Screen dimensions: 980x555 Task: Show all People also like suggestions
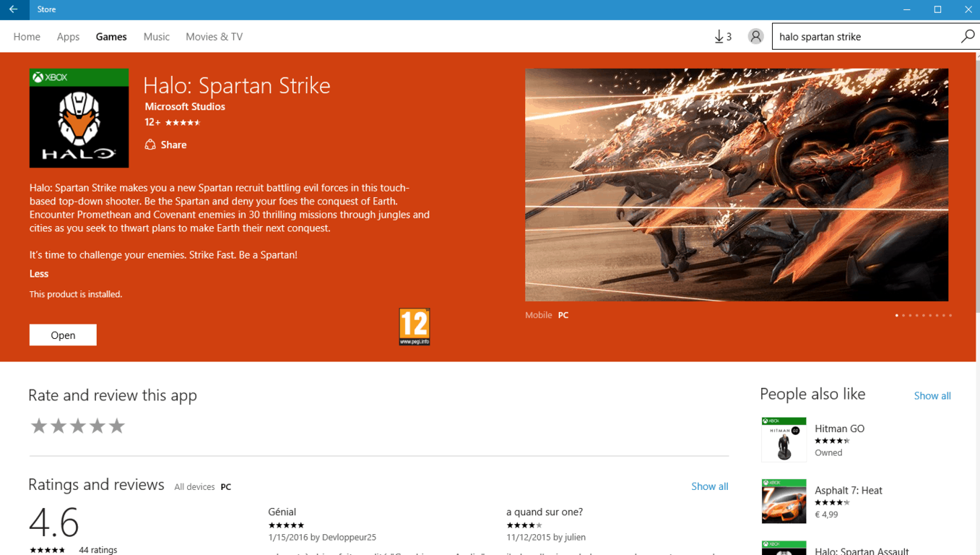coord(932,395)
